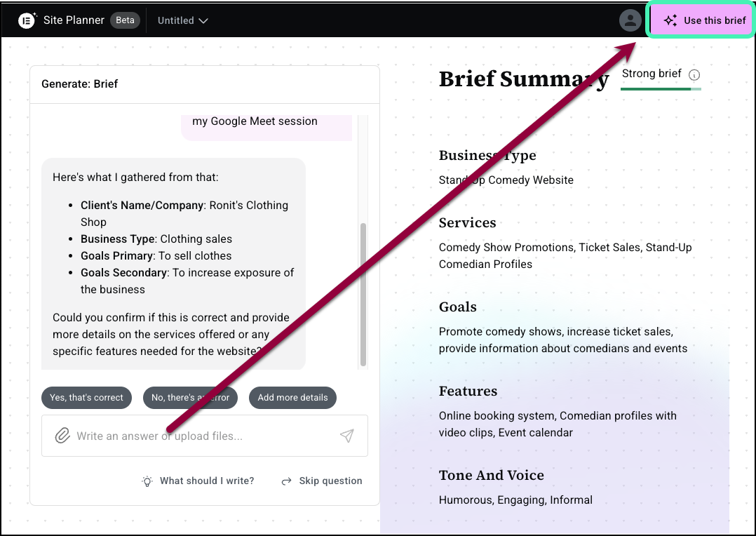Select the Yes, that's correct reply
756x536 pixels.
[87, 398]
